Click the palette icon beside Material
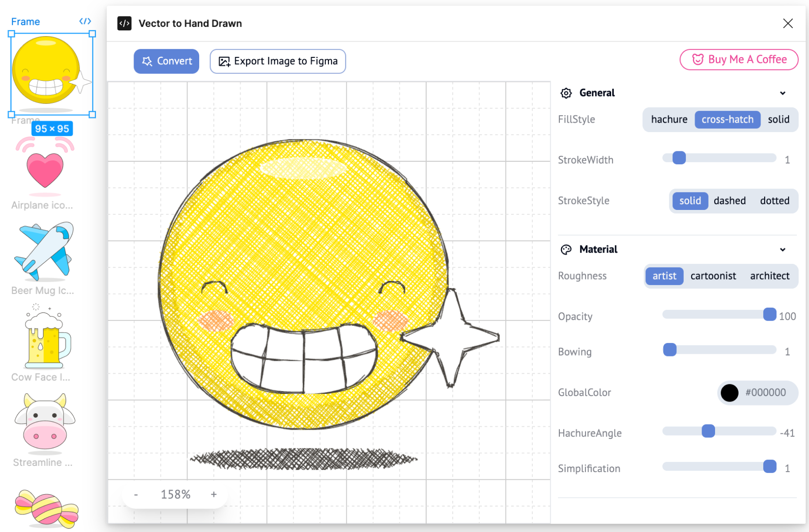Image resolution: width=809 pixels, height=532 pixels. click(x=566, y=249)
